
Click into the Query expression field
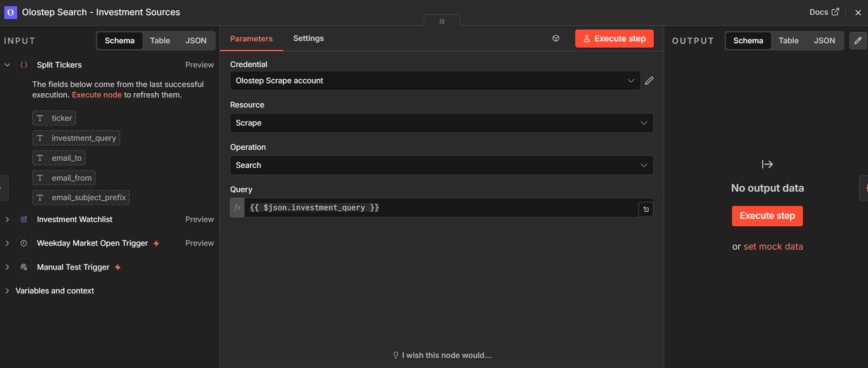point(441,207)
